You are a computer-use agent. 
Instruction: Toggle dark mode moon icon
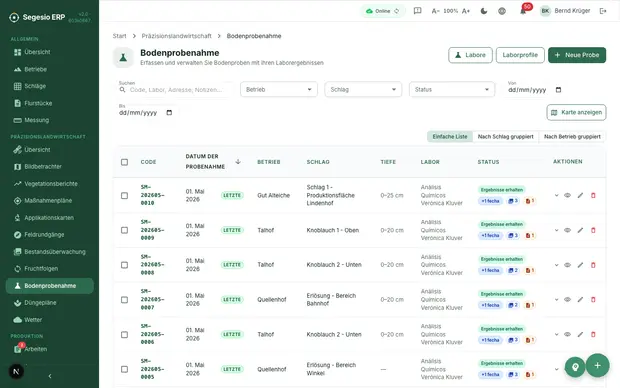click(484, 11)
